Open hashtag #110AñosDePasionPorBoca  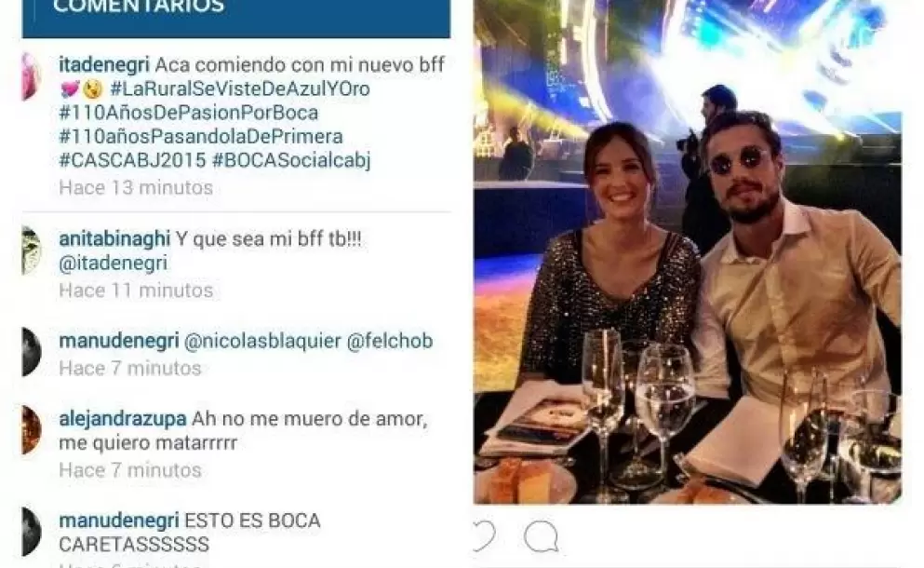pyautogui.click(x=189, y=113)
